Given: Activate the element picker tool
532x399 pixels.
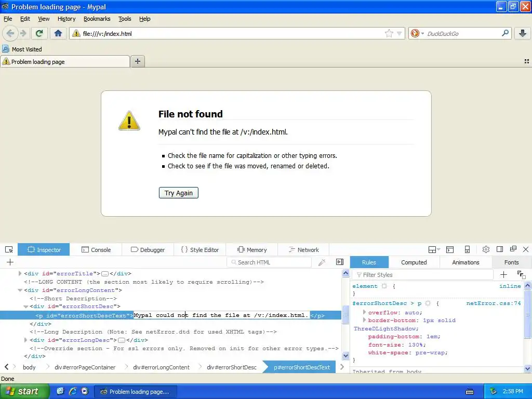Looking at the screenshot, I should click(x=9, y=250).
